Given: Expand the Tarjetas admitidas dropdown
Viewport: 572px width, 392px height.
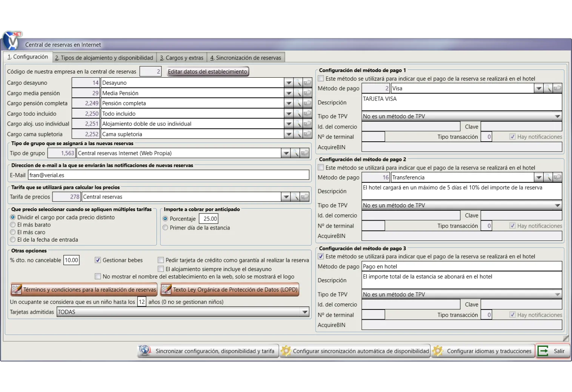Looking at the screenshot, I should coord(304,312).
